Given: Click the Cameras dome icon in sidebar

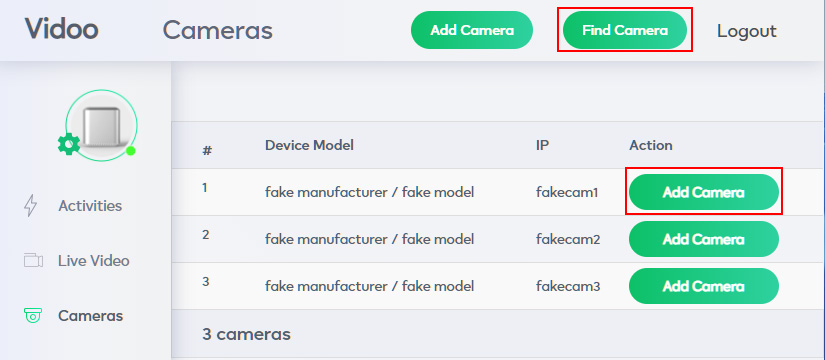Looking at the screenshot, I should click(33, 316).
